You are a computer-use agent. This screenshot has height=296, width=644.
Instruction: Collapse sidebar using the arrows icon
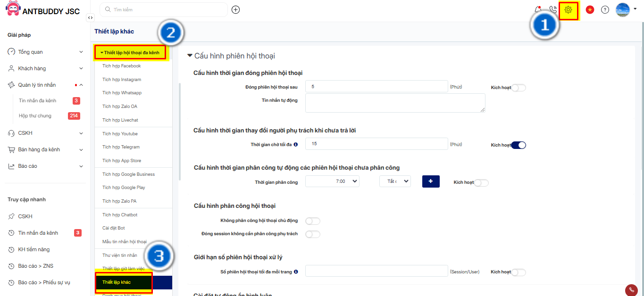click(90, 17)
